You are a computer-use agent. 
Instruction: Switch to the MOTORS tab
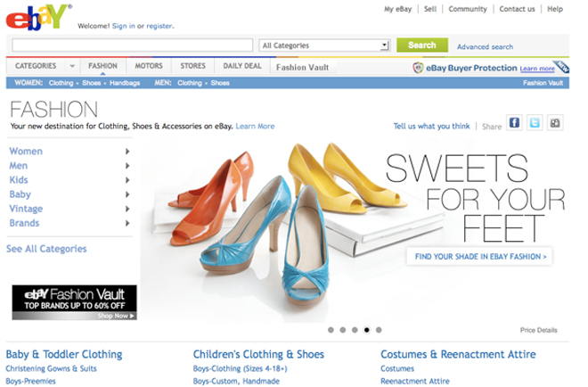coord(149,66)
